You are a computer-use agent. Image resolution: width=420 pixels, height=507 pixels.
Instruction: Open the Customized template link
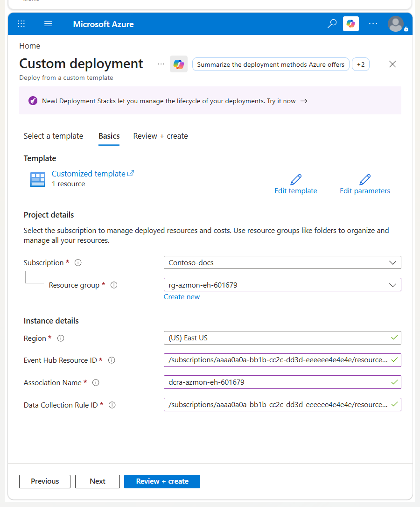click(93, 174)
